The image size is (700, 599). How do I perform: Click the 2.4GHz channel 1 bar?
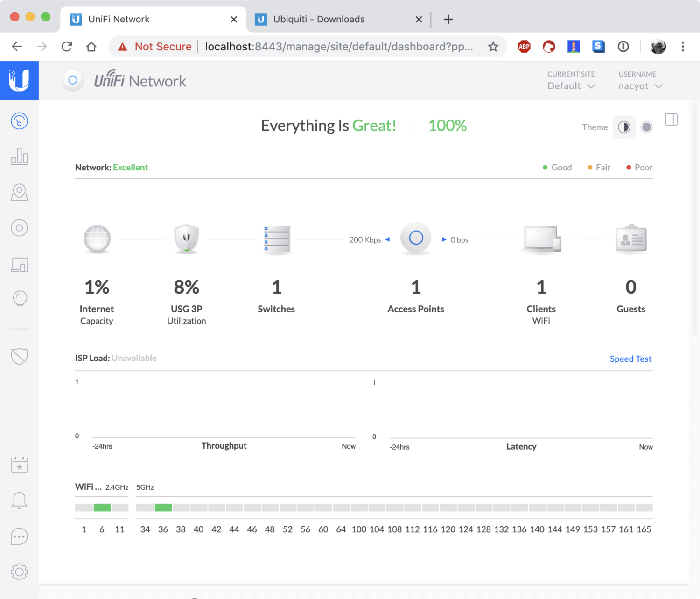[84, 507]
